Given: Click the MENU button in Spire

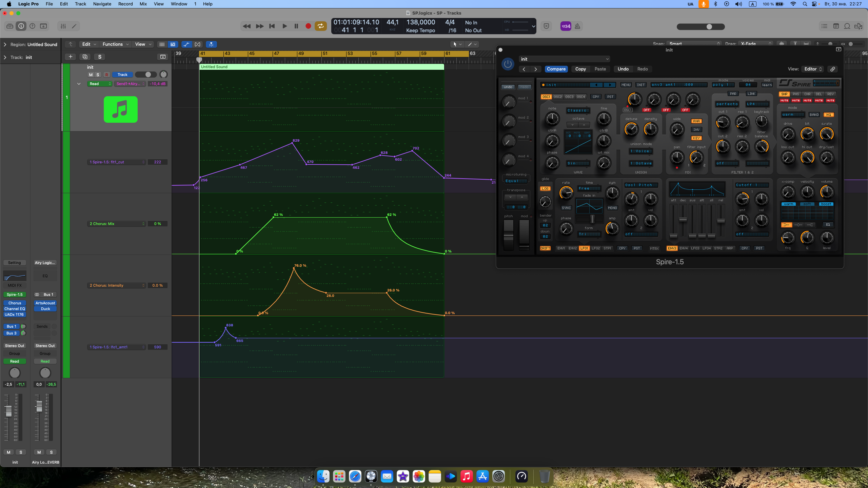Looking at the screenshot, I should click(626, 85).
